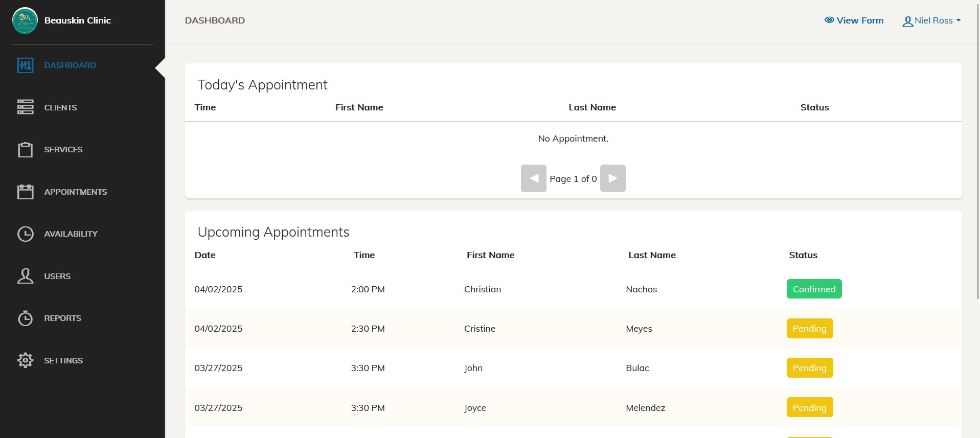Screen dimensions: 980x438
Task: Click the Beauskin Clinic logo image
Action: 25,20
